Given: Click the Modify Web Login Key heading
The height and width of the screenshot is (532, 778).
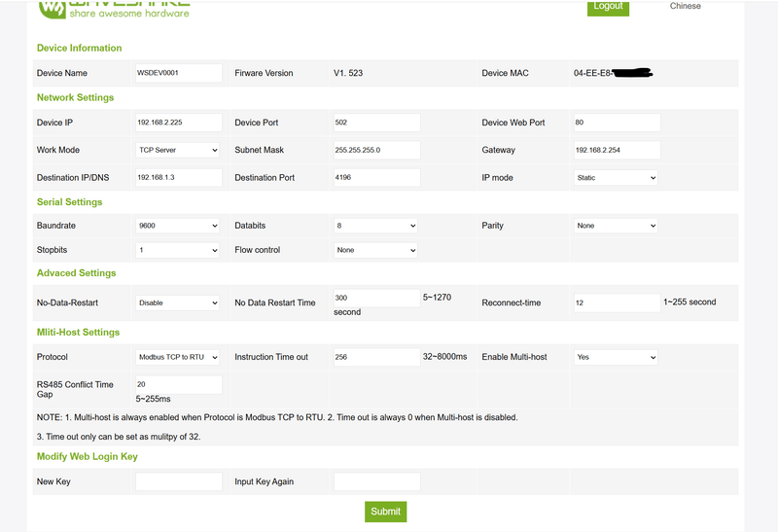Looking at the screenshot, I should point(88,456).
